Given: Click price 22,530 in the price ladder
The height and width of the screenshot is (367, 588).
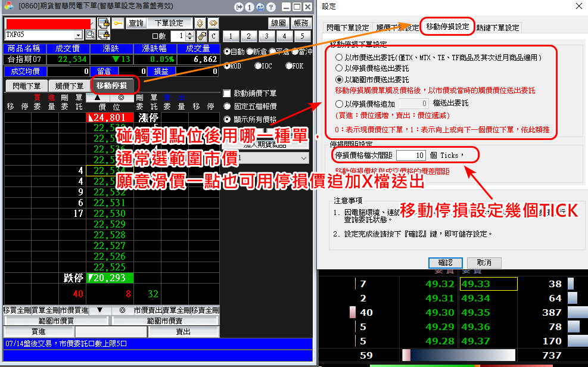Looking at the screenshot, I should point(110,213).
